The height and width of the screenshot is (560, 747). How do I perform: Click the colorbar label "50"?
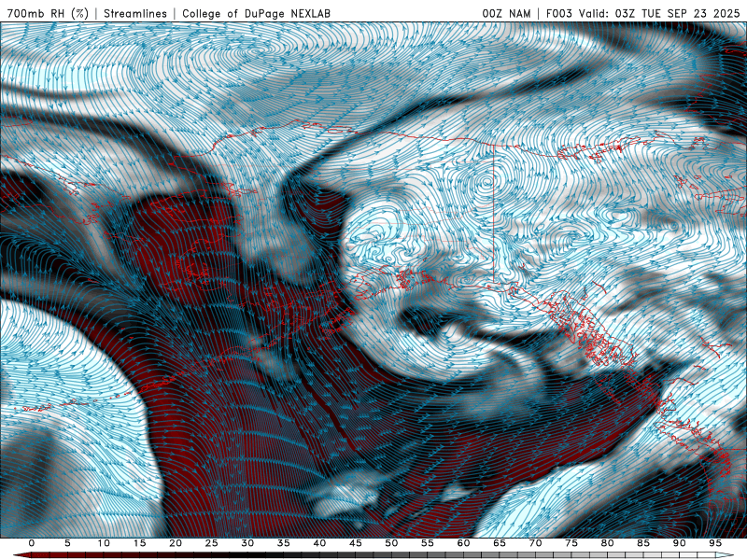(x=391, y=543)
